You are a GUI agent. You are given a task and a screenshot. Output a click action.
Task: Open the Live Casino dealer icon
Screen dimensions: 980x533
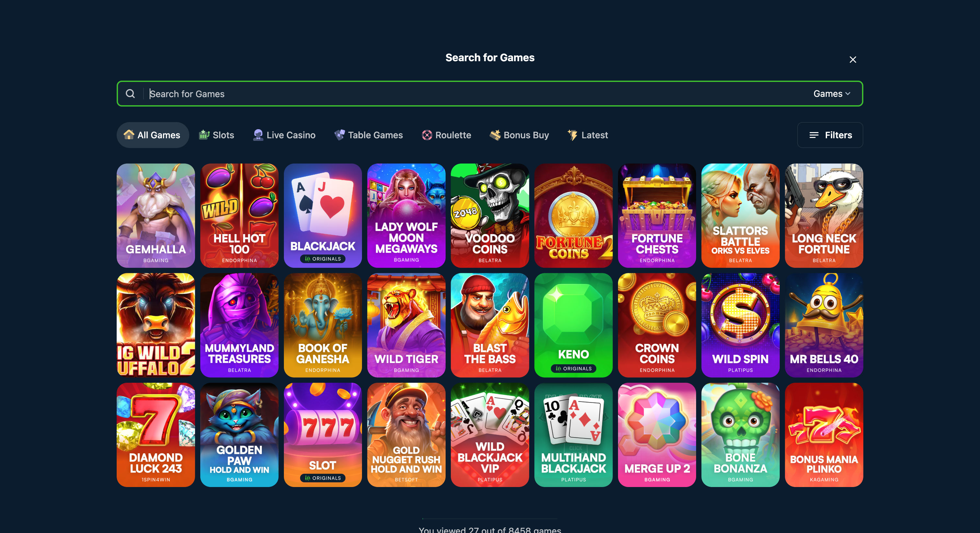pyautogui.click(x=258, y=135)
